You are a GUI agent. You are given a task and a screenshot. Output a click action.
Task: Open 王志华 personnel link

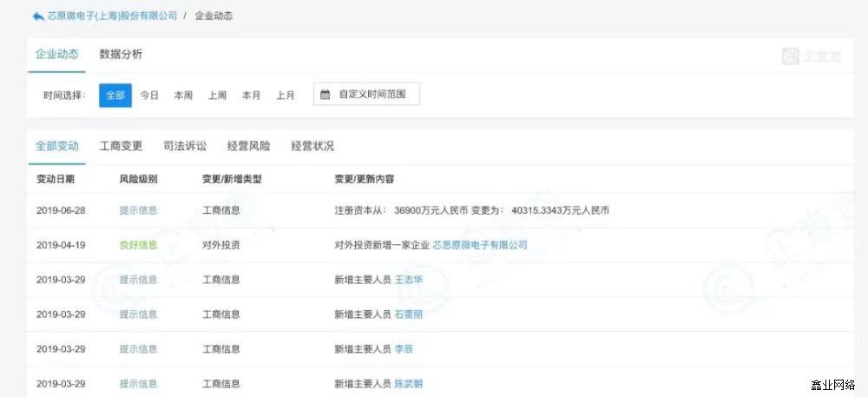[409, 280]
